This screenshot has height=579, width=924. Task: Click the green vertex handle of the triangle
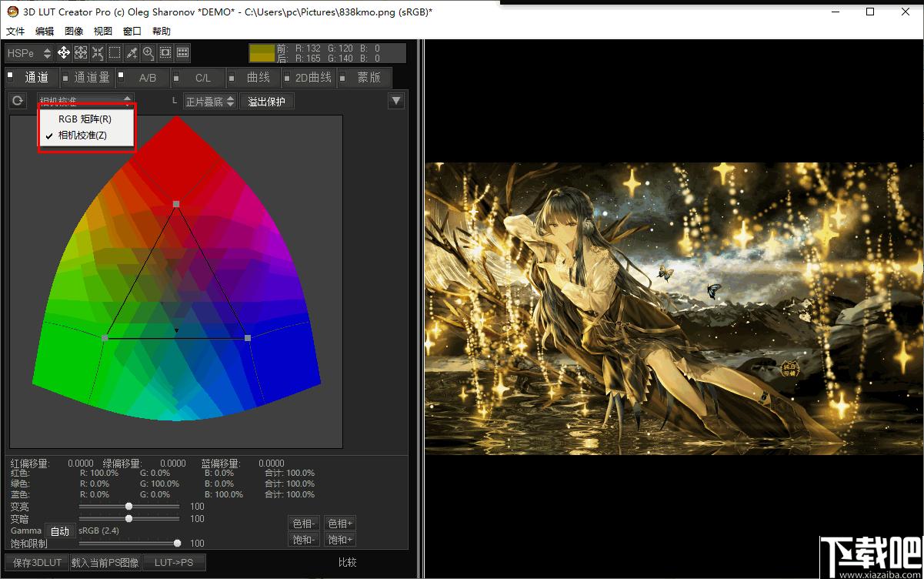click(x=105, y=338)
